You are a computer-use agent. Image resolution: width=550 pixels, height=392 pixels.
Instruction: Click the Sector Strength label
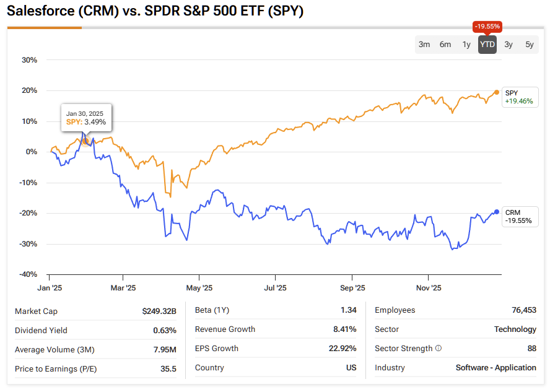pyautogui.click(x=403, y=349)
